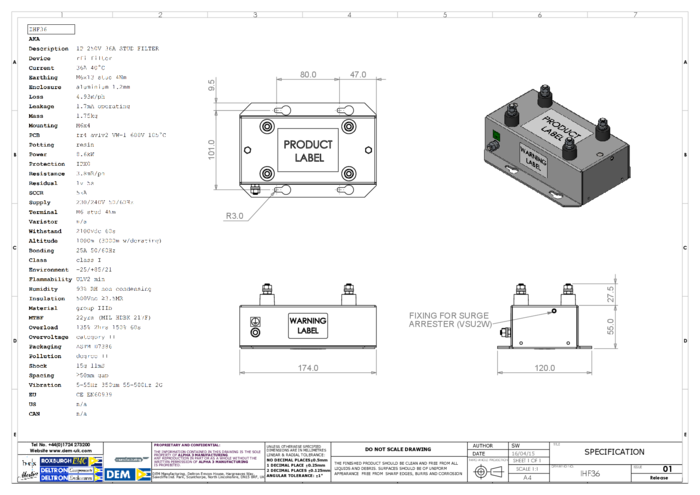Click the WARNING LABEL box in front view
The height and width of the screenshot is (495, 700).
[x=308, y=325]
